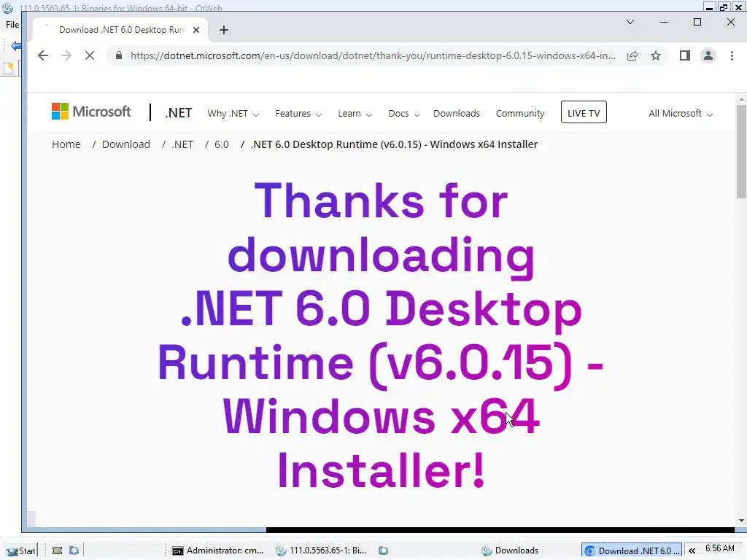Image resolution: width=747 pixels, height=560 pixels.
Task: Stop loading the page
Action: point(90,55)
